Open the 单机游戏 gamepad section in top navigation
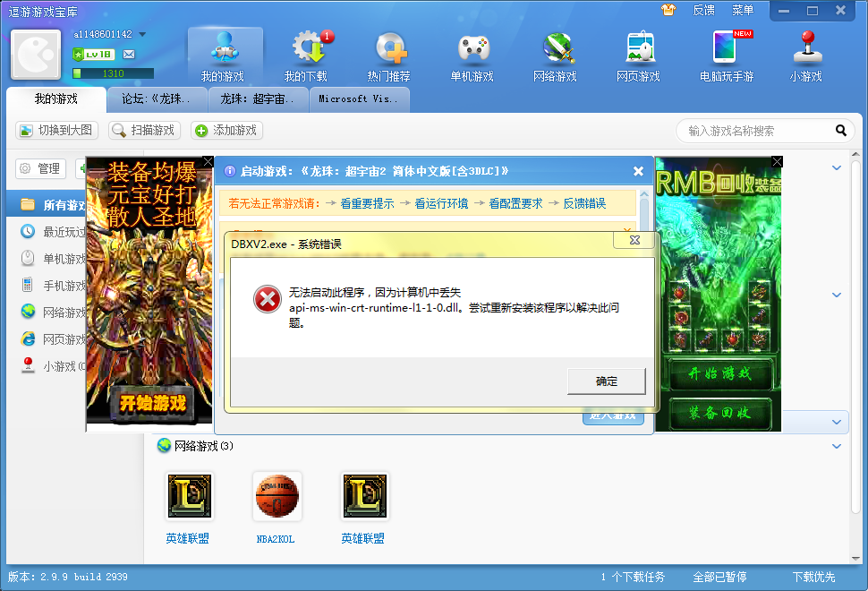 click(x=472, y=56)
